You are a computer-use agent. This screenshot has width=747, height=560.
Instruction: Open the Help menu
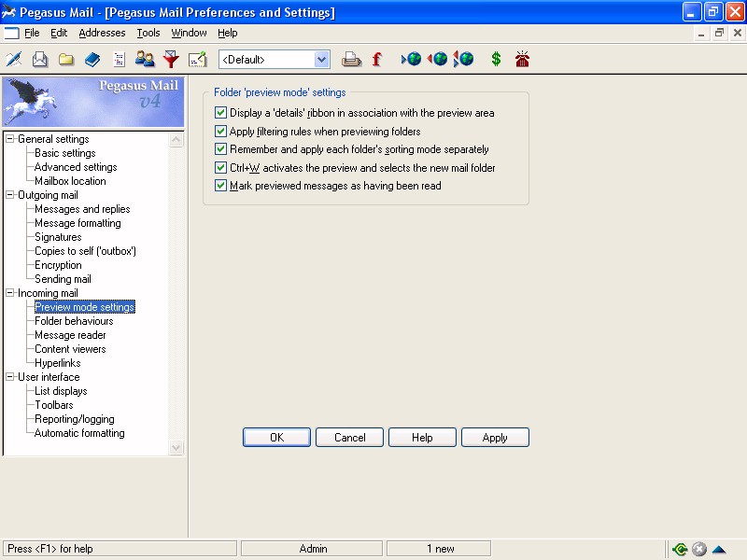tap(227, 33)
